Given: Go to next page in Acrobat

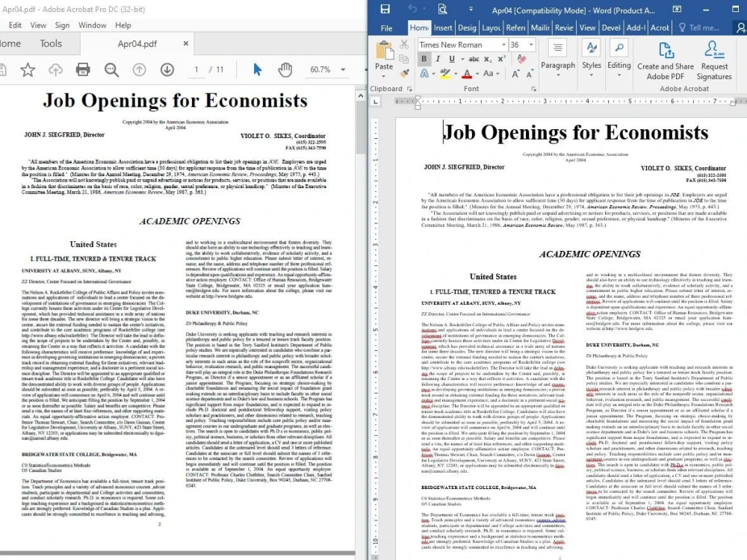Looking at the screenshot, I should pyautogui.click(x=167, y=69).
